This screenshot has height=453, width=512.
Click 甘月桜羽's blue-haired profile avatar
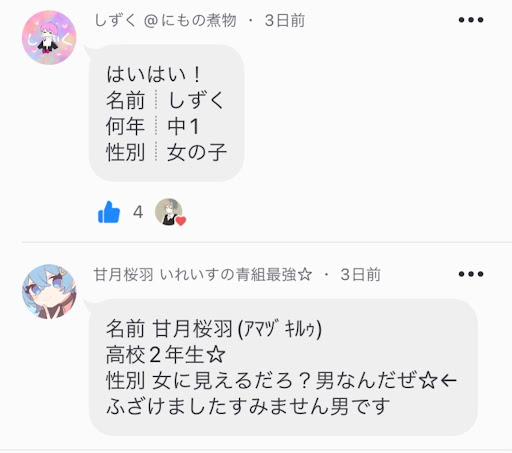point(49,292)
